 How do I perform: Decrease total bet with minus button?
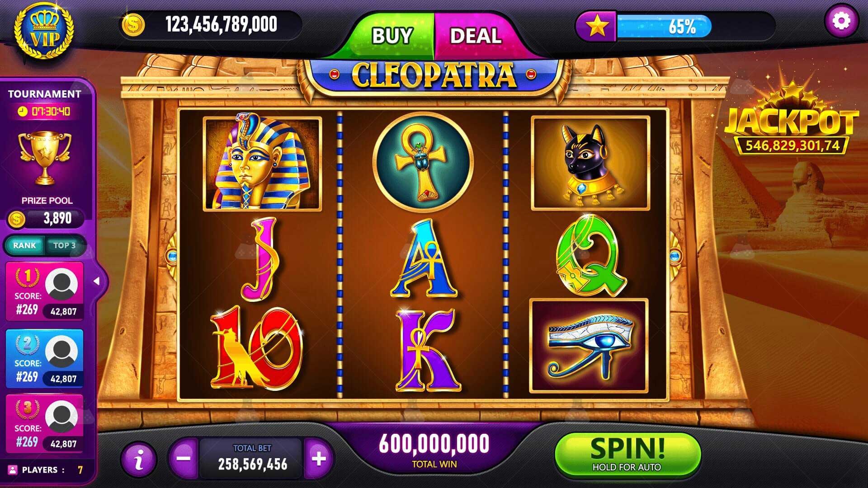[184, 459]
